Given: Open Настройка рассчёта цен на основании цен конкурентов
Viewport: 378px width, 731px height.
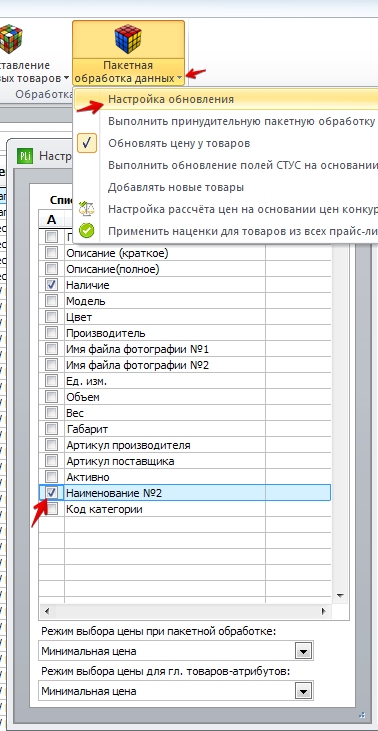Looking at the screenshot, I should (x=242, y=209).
